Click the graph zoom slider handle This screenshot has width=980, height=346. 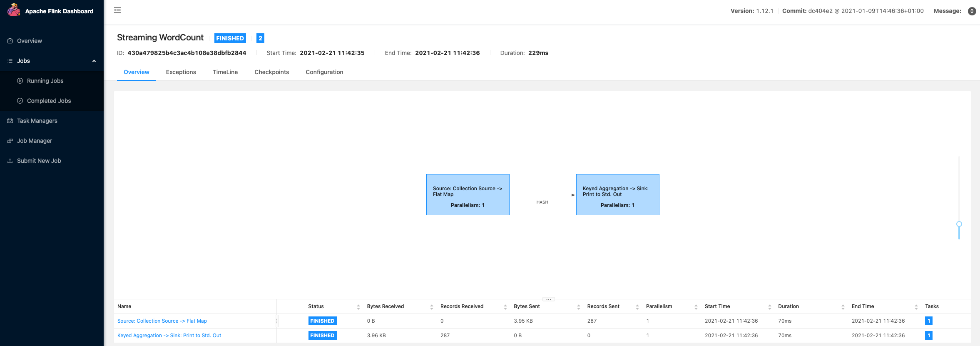959,224
